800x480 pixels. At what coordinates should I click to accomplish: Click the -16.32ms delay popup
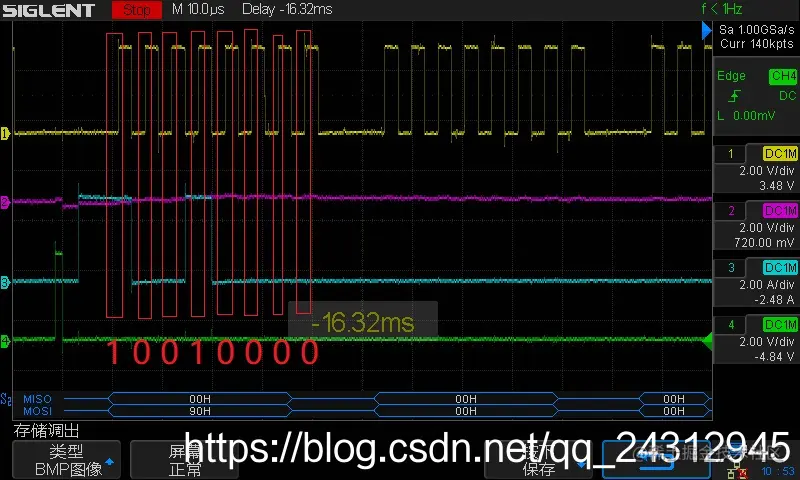tap(363, 319)
